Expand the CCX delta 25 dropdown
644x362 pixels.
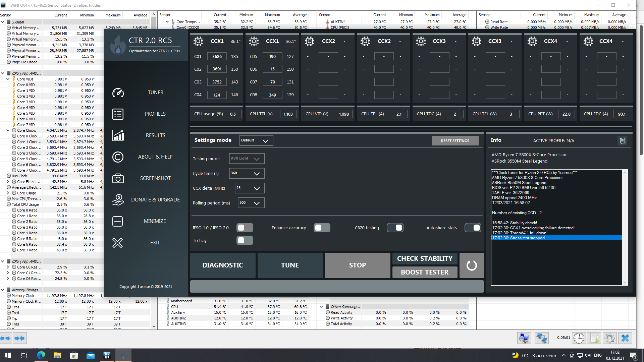tap(250, 188)
